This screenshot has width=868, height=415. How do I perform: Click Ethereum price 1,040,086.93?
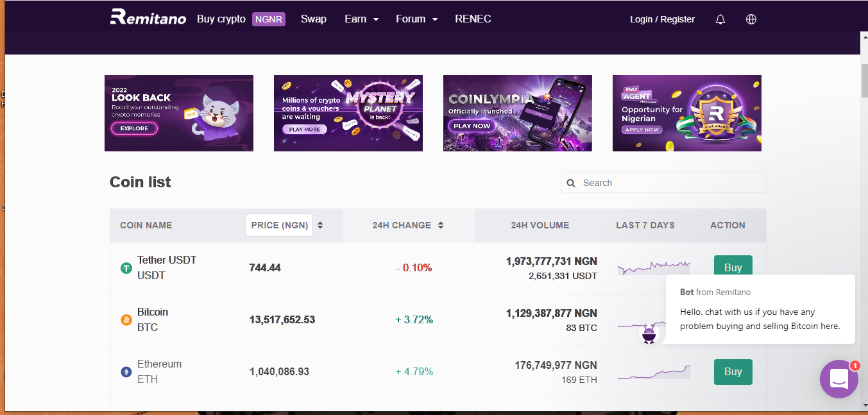pos(280,372)
